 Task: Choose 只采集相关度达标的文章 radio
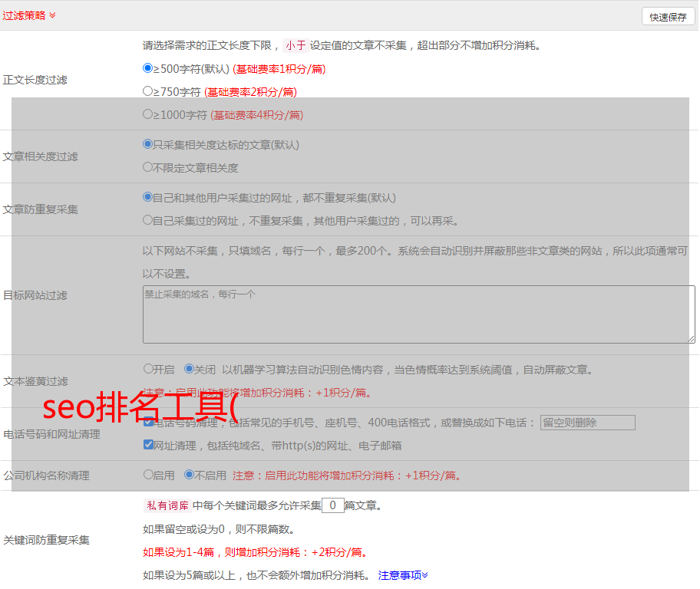147,144
